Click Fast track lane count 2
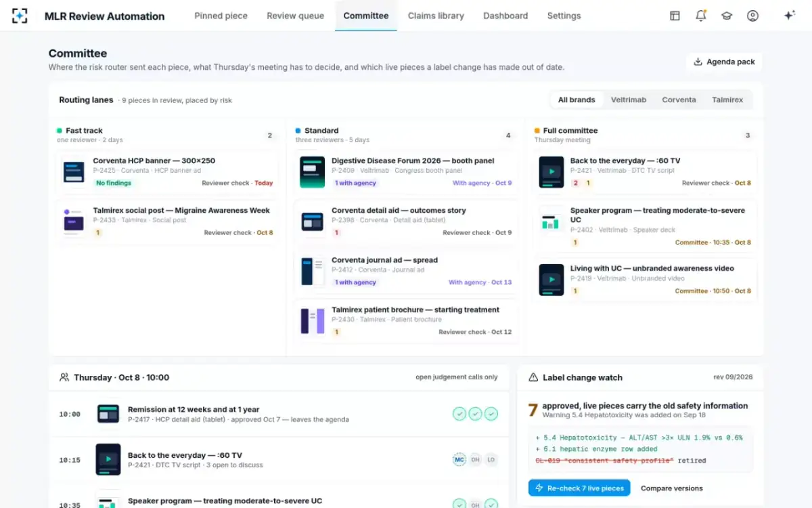The height and width of the screenshot is (508, 812). click(x=269, y=135)
